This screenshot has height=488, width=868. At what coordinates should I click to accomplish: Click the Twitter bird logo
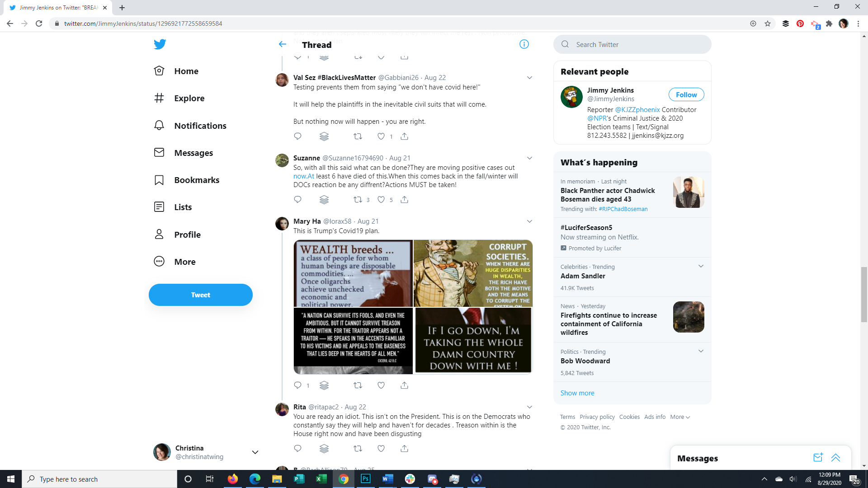tap(160, 44)
